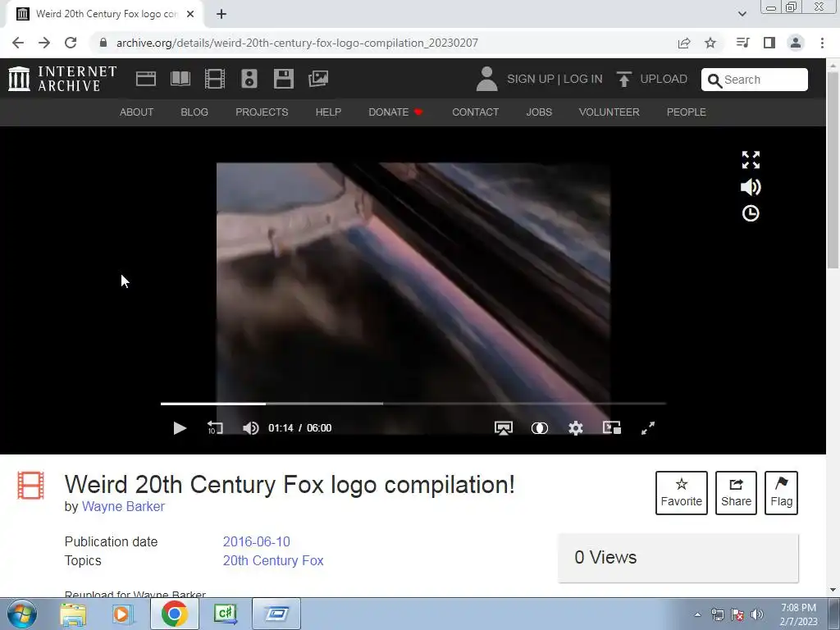This screenshot has height=630, width=840.
Task: Click the share page icon in address bar
Action: [x=684, y=43]
